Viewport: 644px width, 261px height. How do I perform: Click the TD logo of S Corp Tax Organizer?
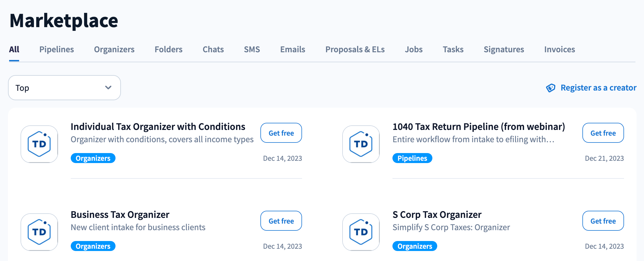(x=361, y=232)
